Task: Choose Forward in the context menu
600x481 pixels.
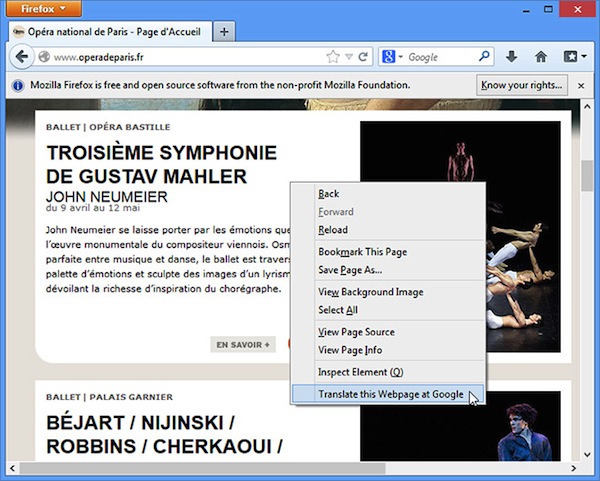Action: pyautogui.click(x=389, y=212)
